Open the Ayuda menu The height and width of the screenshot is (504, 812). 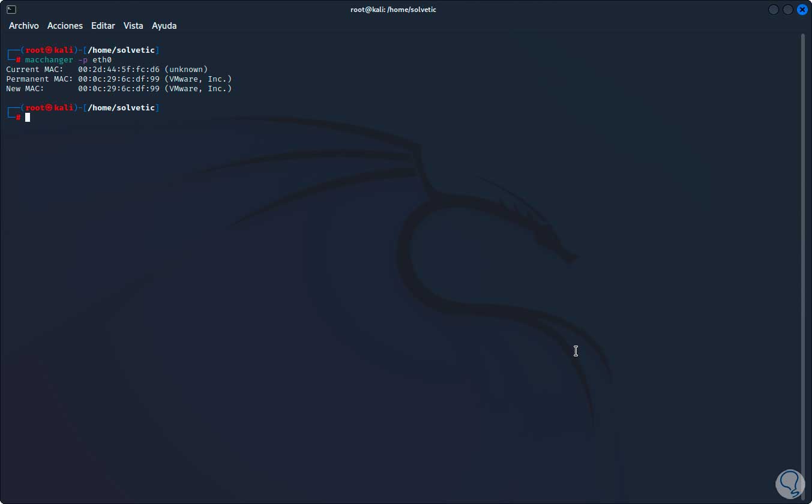164,26
